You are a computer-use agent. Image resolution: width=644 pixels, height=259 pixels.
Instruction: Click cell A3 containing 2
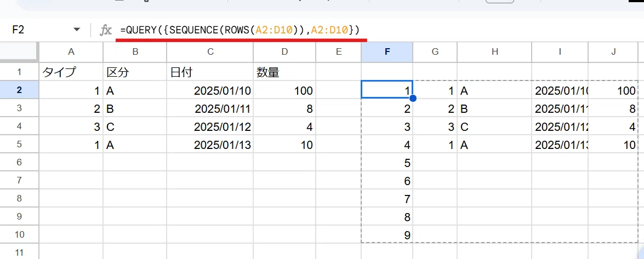pos(71,108)
